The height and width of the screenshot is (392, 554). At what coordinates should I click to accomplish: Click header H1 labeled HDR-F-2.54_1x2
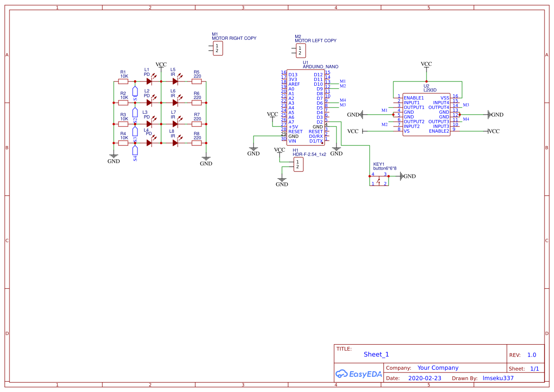(x=299, y=164)
